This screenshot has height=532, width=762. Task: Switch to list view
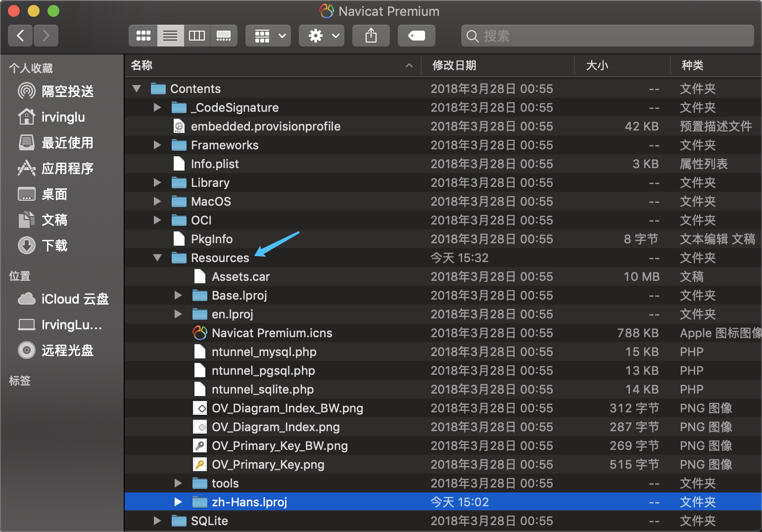point(170,36)
